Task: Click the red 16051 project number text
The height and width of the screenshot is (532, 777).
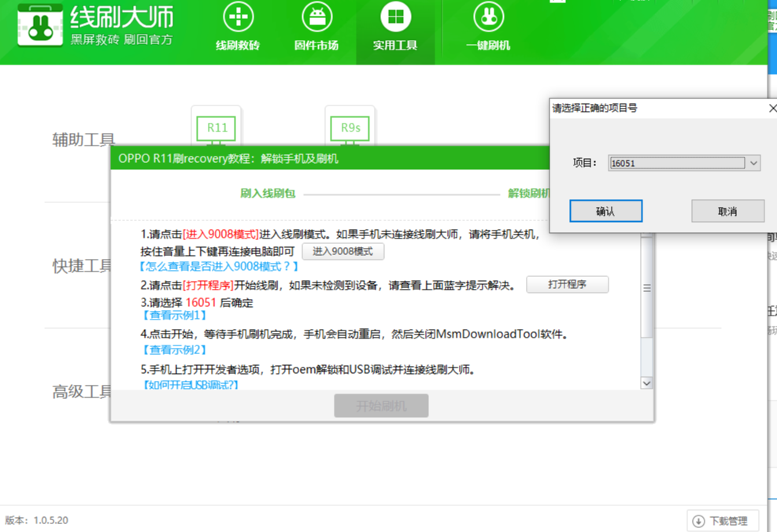Action: coord(201,302)
